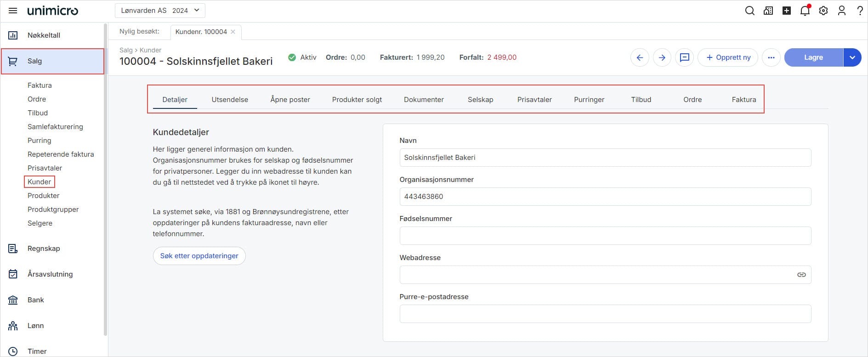This screenshot has height=357, width=868.
Task: Click the Lagre button
Action: click(x=813, y=57)
